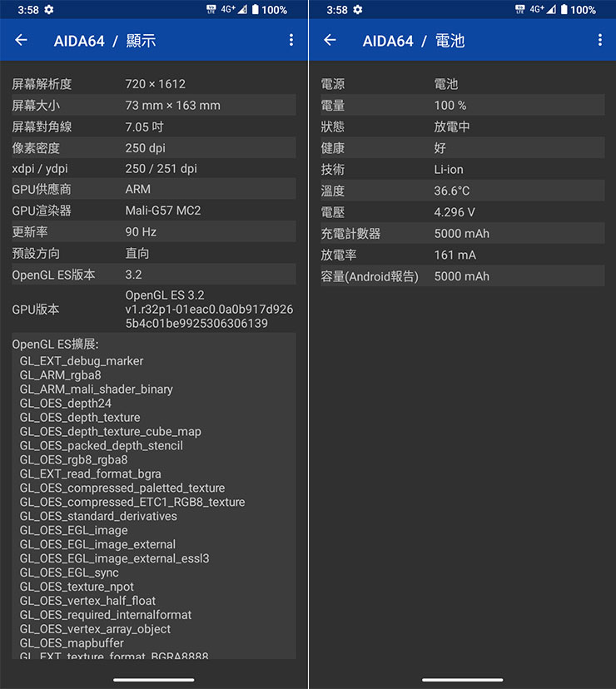This screenshot has width=616, height=689.
Task: Tap GL_OES_packed_depth_stencil entry
Action: [101, 445]
